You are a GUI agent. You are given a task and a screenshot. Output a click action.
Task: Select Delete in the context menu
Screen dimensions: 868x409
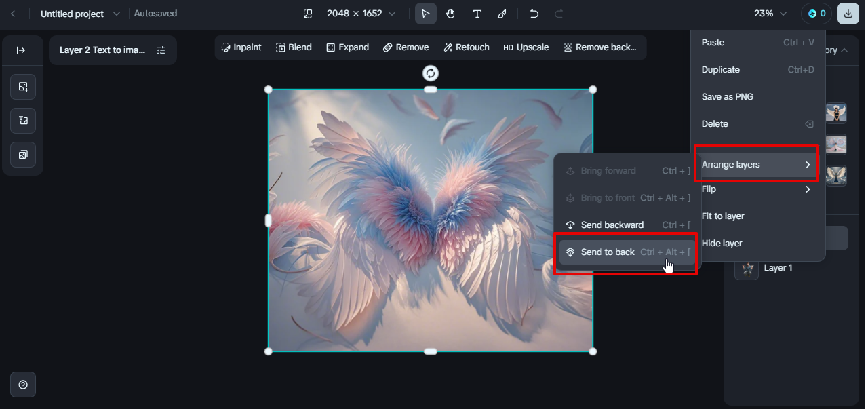[x=758, y=123]
